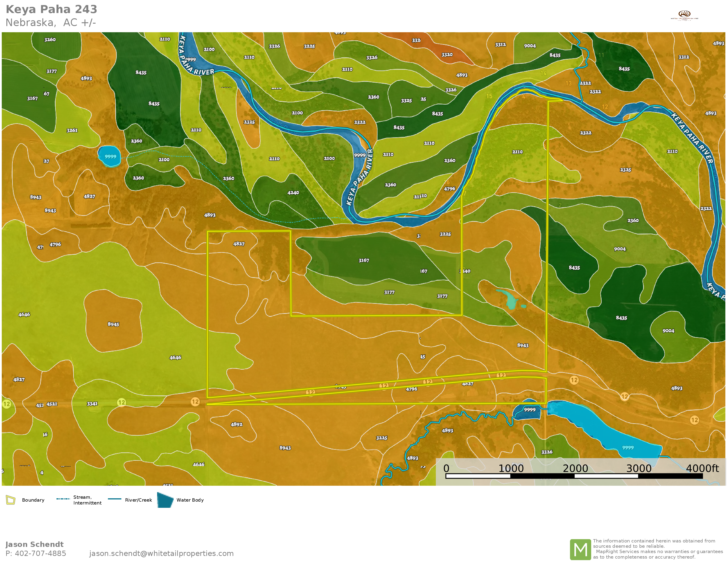Click the Whitetail Properties logo top right

pyautogui.click(x=684, y=15)
